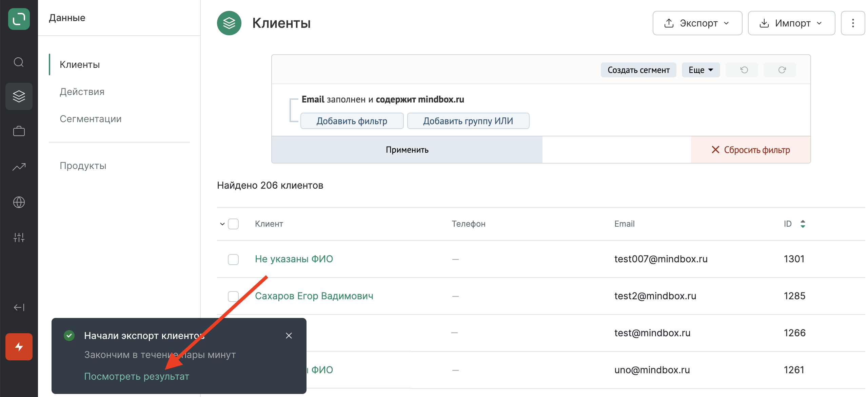This screenshot has height=397, width=868.
Task: Click Добавить фильтр button
Action: [x=352, y=121]
